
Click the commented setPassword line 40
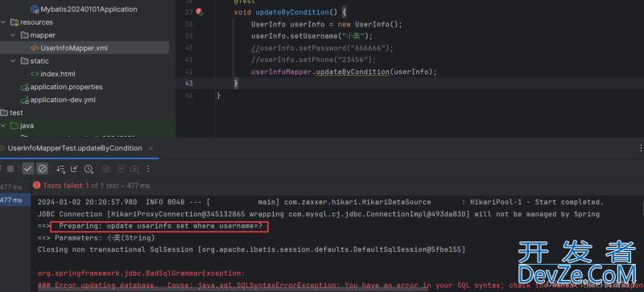(x=323, y=48)
